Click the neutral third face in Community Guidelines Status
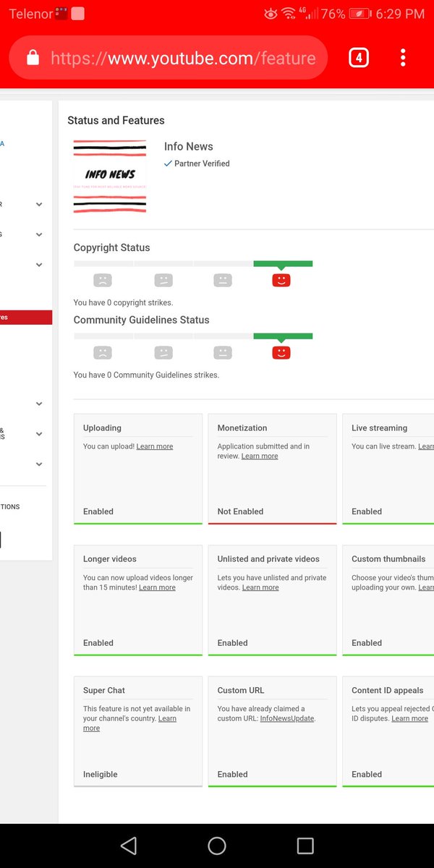The width and height of the screenshot is (434, 868). click(223, 353)
